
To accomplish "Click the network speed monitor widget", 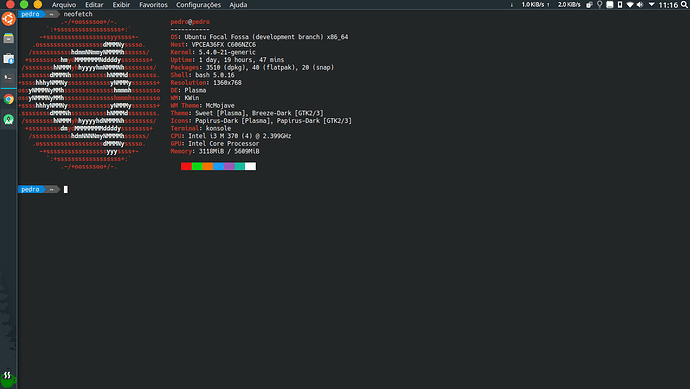I will point(545,5).
